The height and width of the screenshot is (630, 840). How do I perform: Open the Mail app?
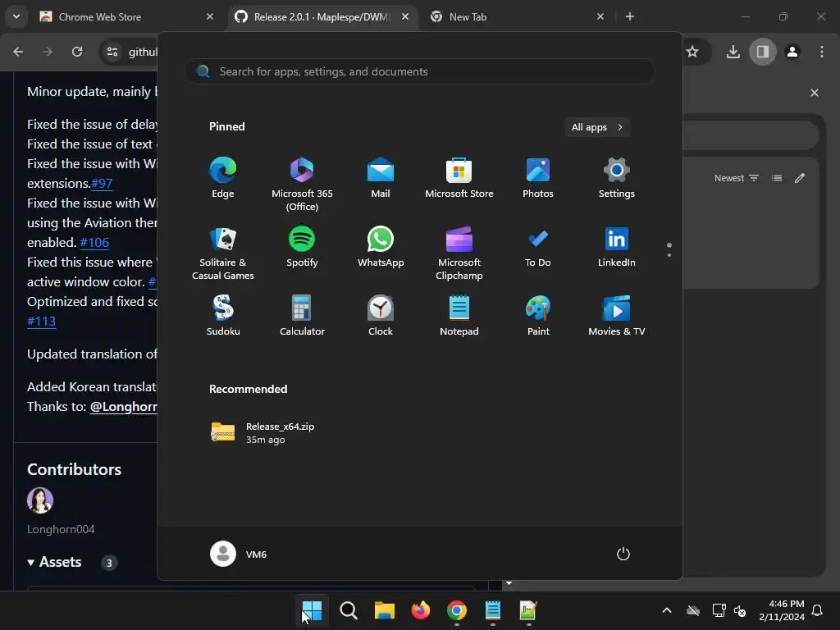tap(381, 178)
